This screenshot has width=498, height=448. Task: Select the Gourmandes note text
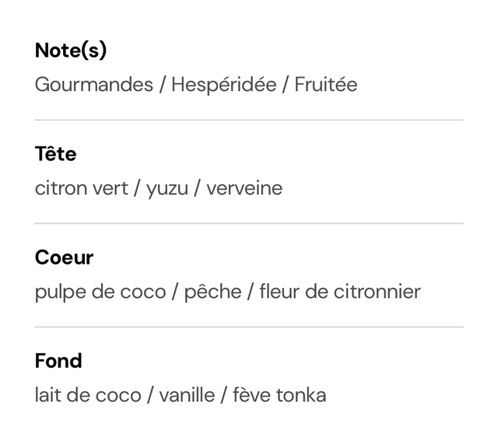[x=94, y=85]
